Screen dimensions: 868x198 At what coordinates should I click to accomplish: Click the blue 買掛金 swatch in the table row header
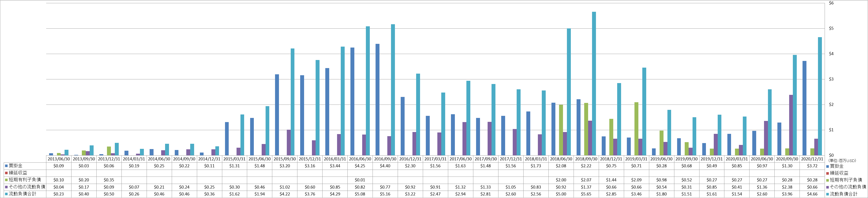(6, 166)
